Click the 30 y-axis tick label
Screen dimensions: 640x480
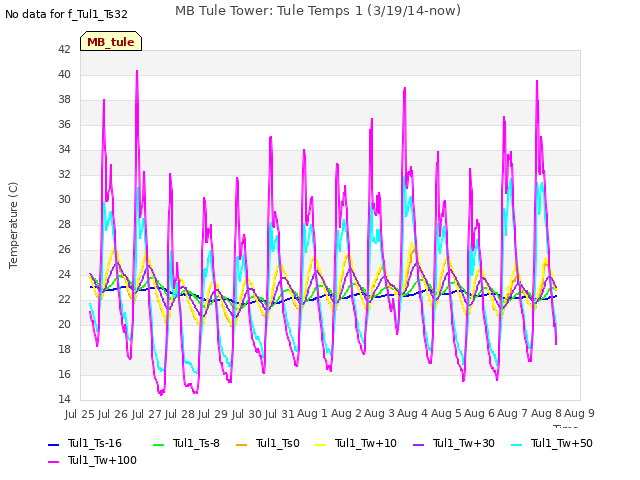[64, 199]
